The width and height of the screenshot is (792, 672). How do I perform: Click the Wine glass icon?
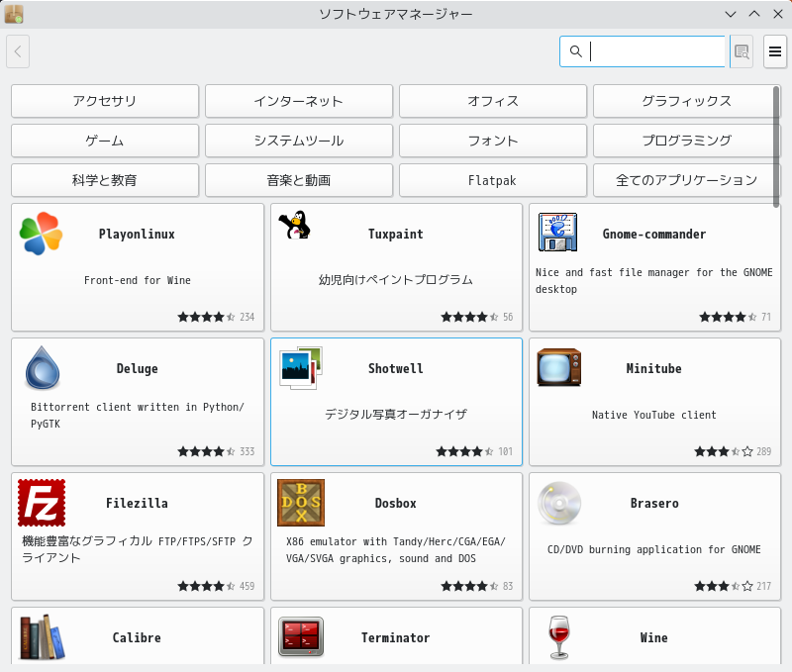559,637
